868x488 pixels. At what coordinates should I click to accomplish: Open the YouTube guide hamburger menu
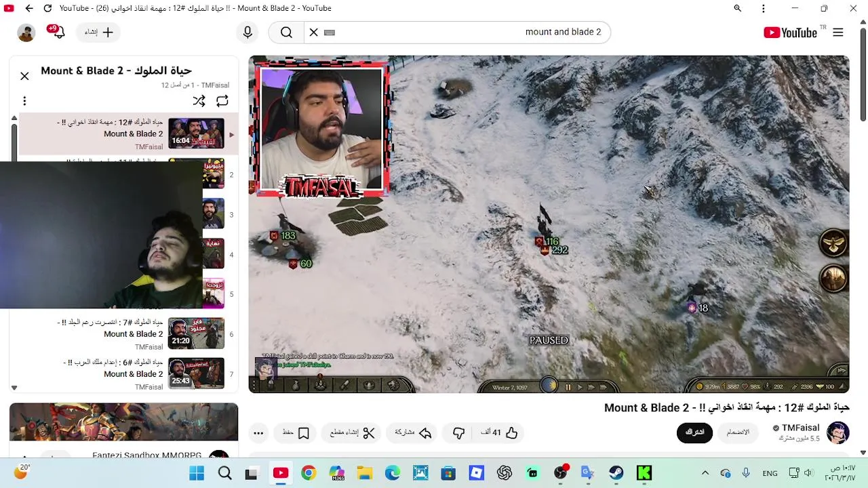[x=838, y=33]
